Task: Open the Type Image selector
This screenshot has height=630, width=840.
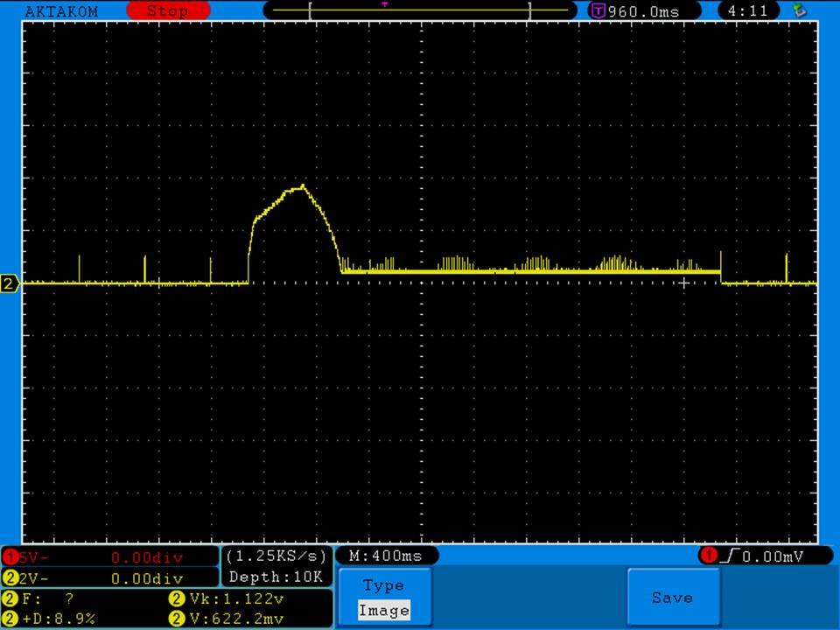Action: [x=384, y=598]
